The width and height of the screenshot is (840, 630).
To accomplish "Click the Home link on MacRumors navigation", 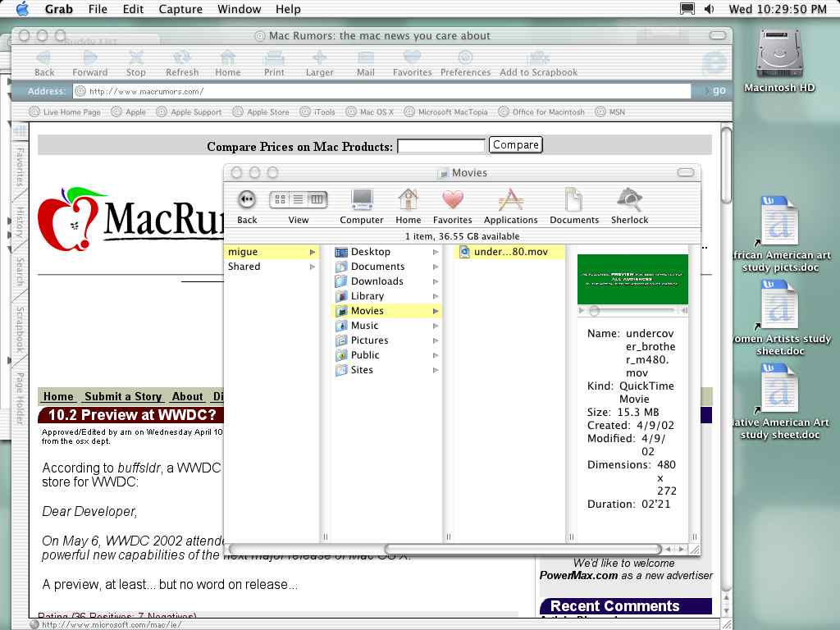I will [58, 396].
